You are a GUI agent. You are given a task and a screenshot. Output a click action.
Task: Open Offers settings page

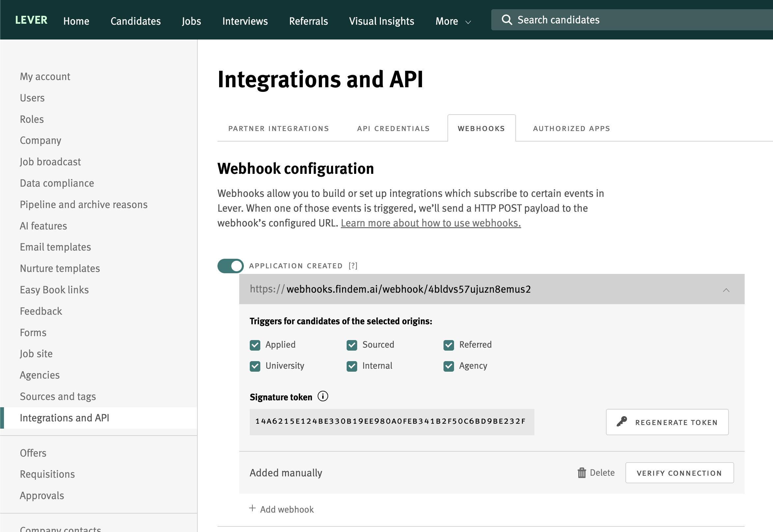[x=33, y=453]
